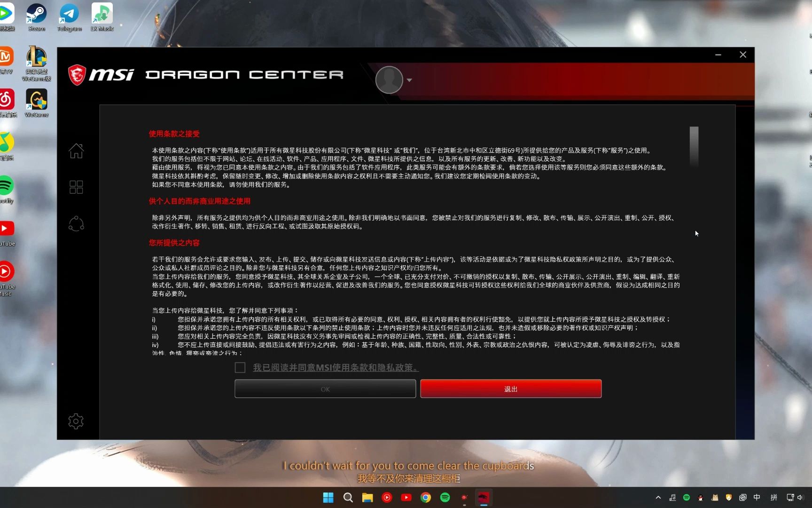The image size is (812, 508).
Task: Click the terms text scrollbar thumb
Action: 694,146
